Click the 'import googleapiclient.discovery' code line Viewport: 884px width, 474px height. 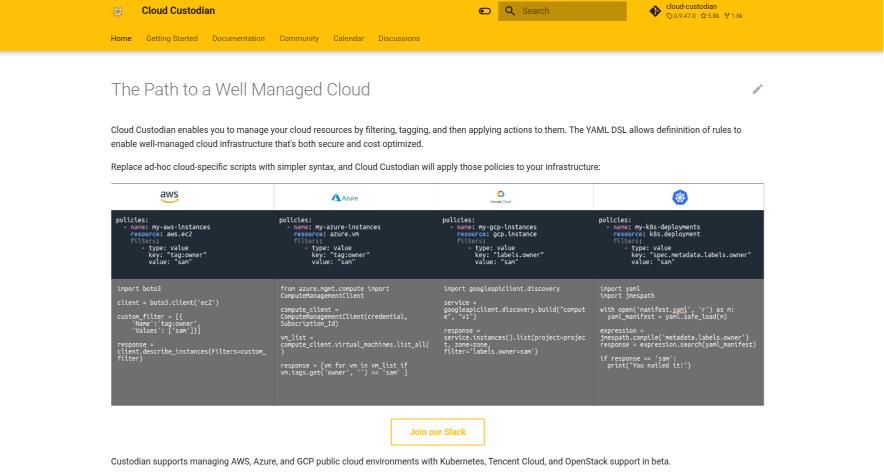[x=502, y=289]
